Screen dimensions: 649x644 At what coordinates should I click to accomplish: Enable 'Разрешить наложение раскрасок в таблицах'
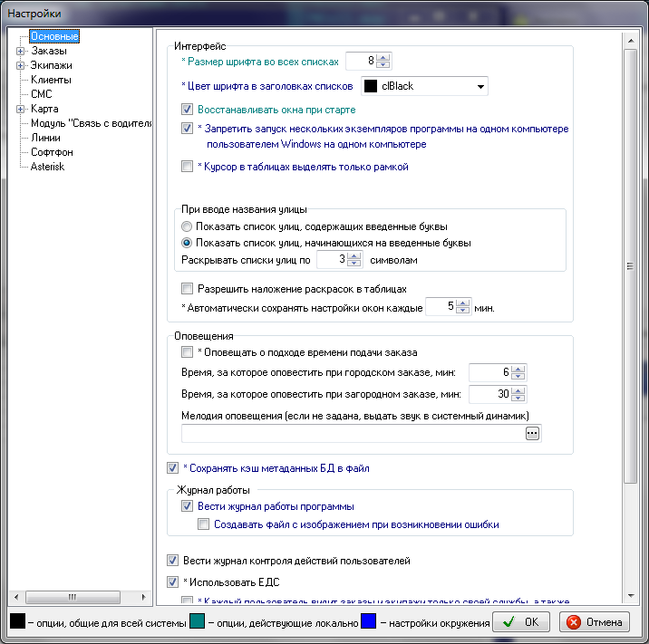pyautogui.click(x=188, y=289)
